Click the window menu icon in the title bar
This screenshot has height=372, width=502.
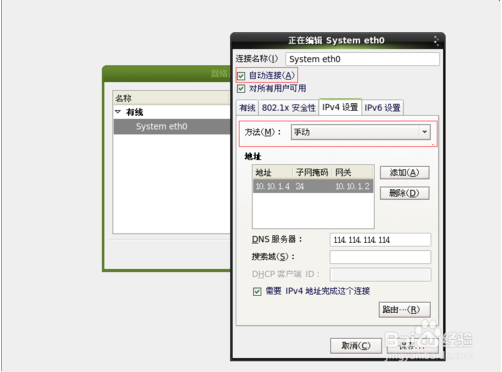click(436, 40)
